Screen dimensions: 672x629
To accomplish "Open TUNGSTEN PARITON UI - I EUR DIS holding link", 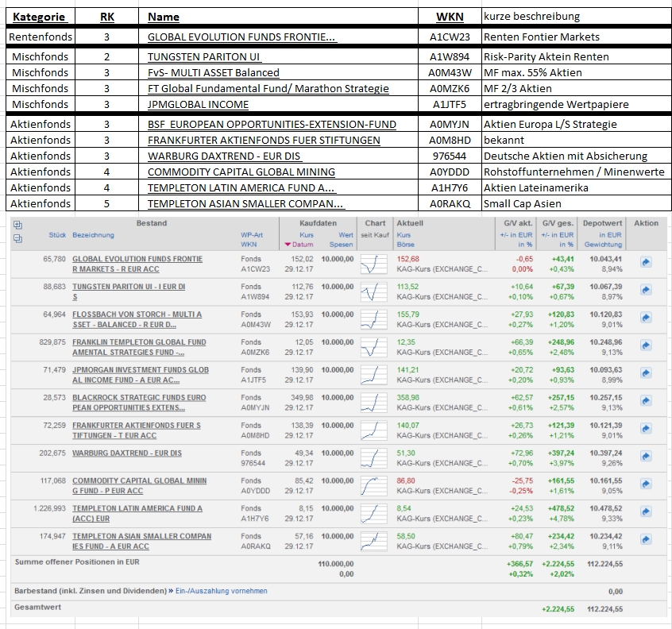I will [x=129, y=291].
